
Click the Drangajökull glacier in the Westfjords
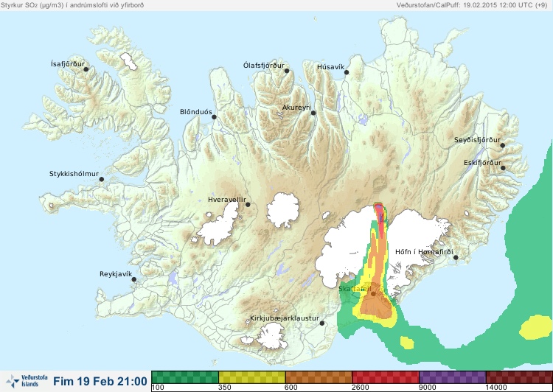tap(128, 61)
